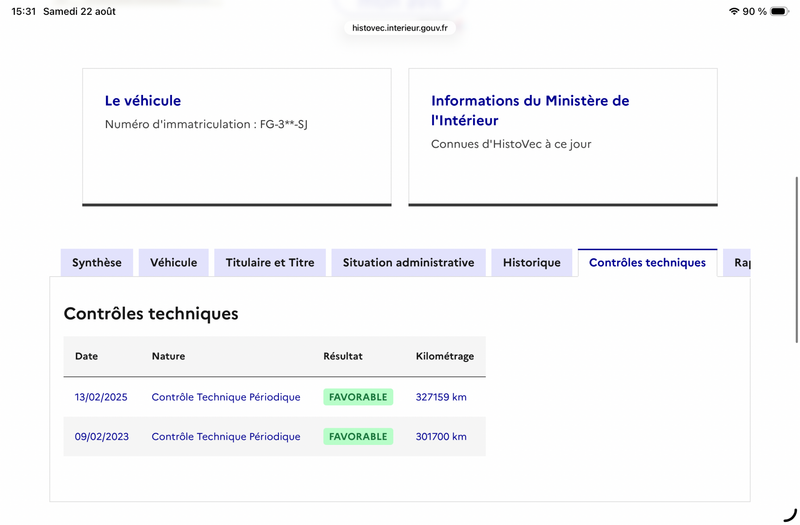The image size is (800, 525).
Task: Click the battery status icon
Action: [x=780, y=11]
